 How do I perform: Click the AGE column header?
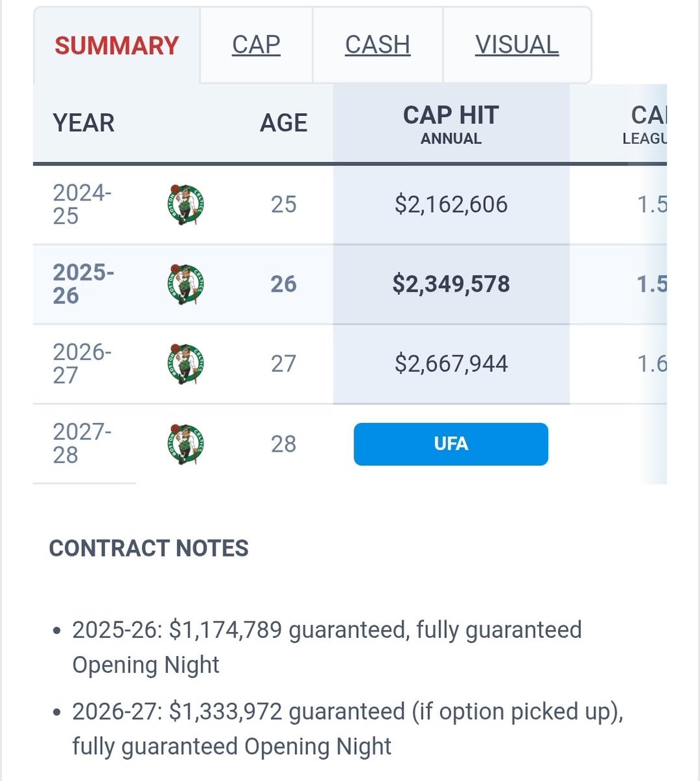[283, 123]
